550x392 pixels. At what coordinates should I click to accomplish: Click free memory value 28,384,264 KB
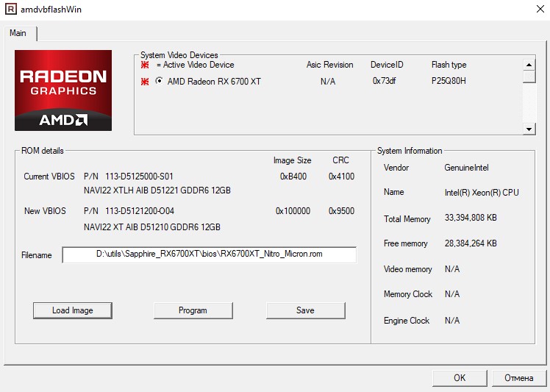[x=471, y=243]
